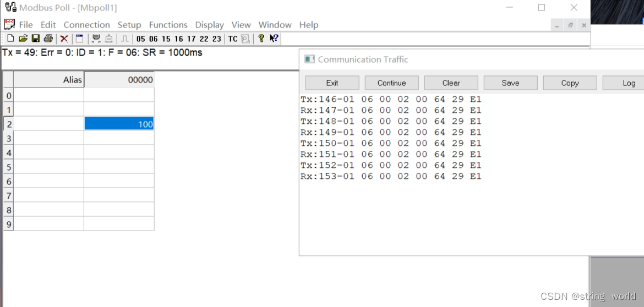Screen dimensions: 644x307
Task: Select function 17 toolbar button
Action: click(192, 39)
